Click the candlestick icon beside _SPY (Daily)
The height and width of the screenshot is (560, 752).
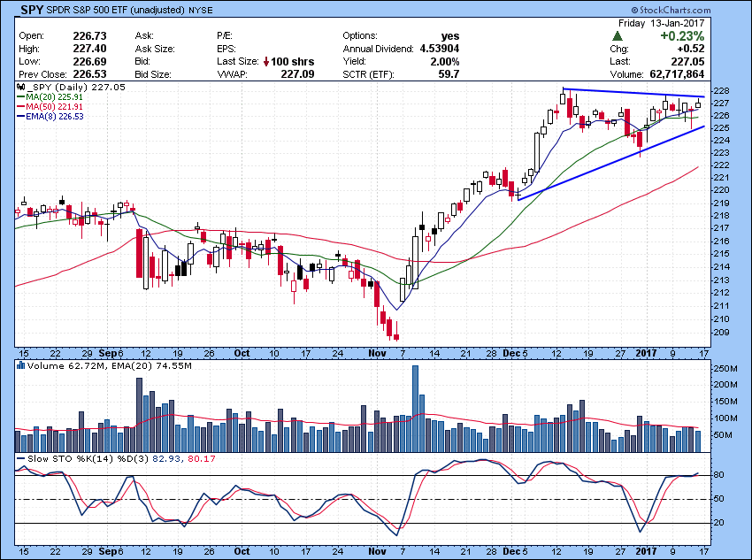[x=20, y=88]
